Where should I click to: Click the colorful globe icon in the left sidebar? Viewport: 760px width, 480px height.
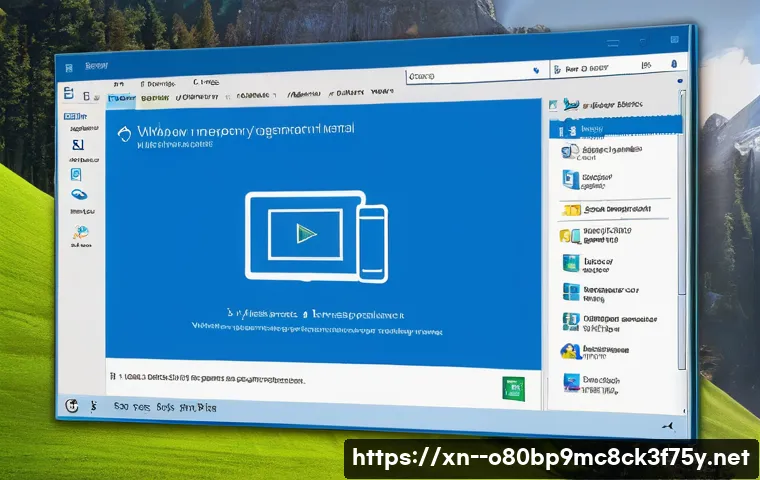click(80, 233)
